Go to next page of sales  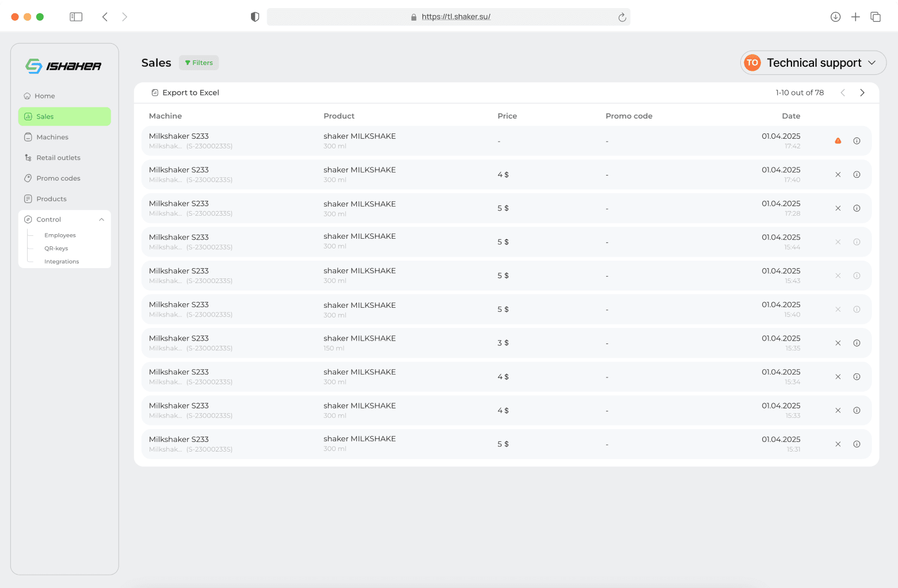pyautogui.click(x=862, y=93)
